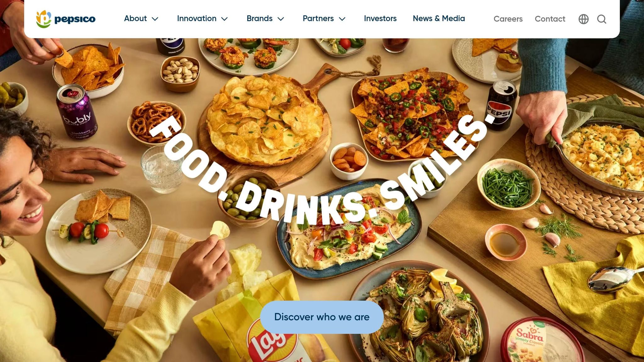Open the Innovation menu

point(197,19)
